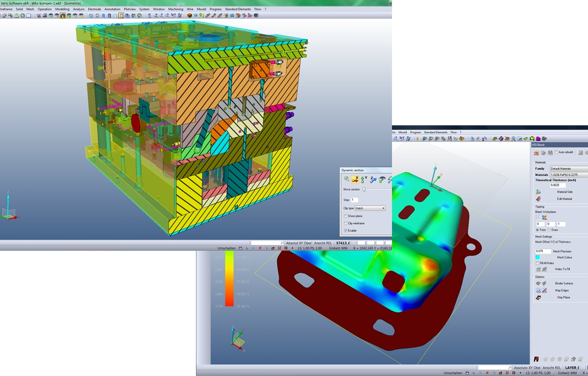Open the Machining menu
Screen dimensions: 588x376
175,9
